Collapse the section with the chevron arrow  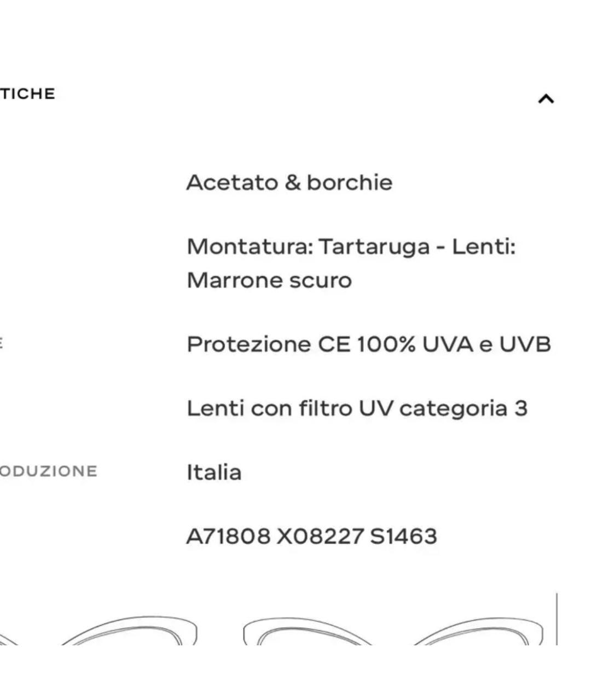(x=546, y=99)
